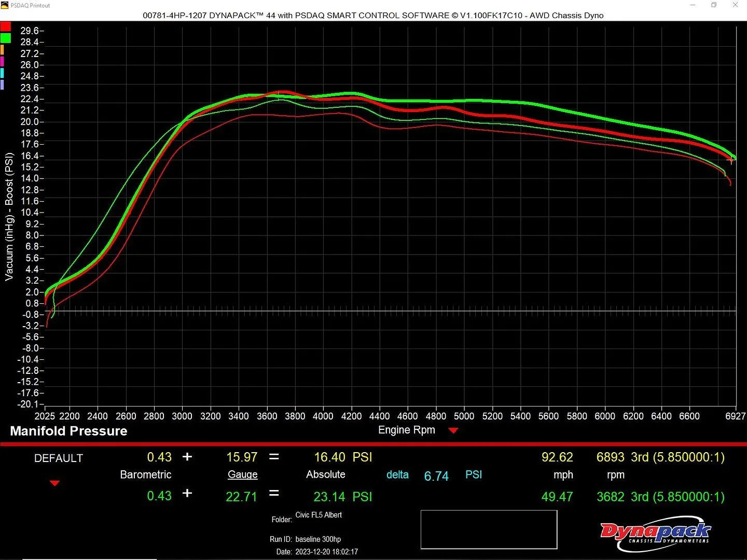Image resolution: width=747 pixels, height=560 pixels.
Task: Click the cyan run swatch
Action: click(x=2, y=73)
